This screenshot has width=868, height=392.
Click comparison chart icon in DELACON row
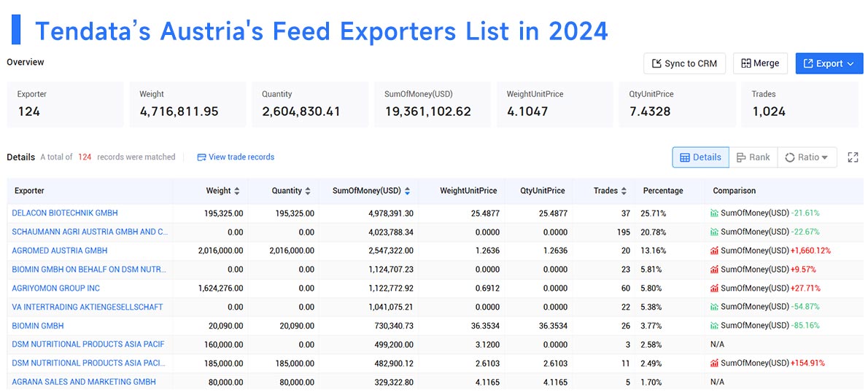pos(714,213)
